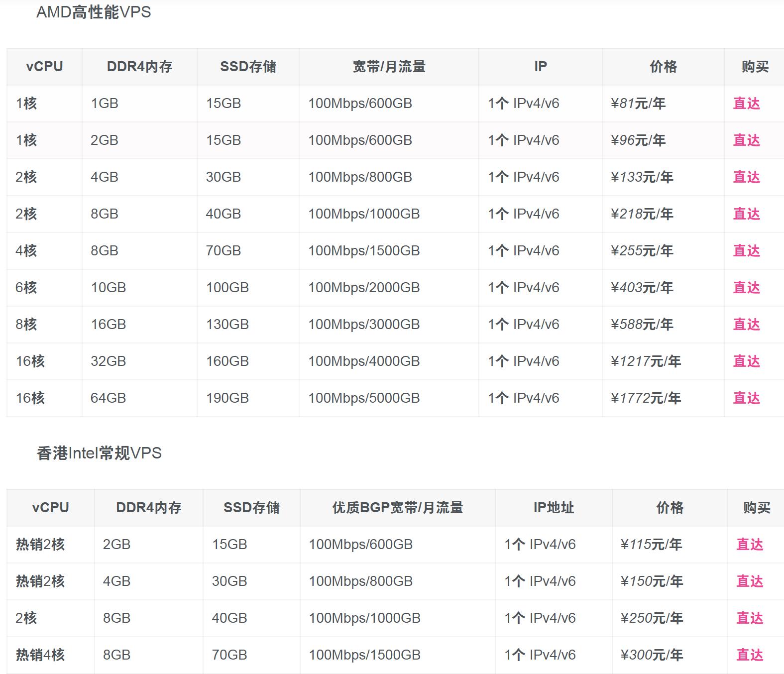
Task: Click 直达 for the ¥403元/年 6核 plan
Action: [746, 288]
